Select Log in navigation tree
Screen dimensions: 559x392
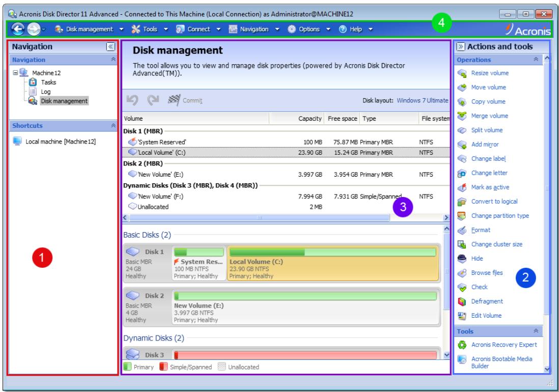tap(46, 92)
